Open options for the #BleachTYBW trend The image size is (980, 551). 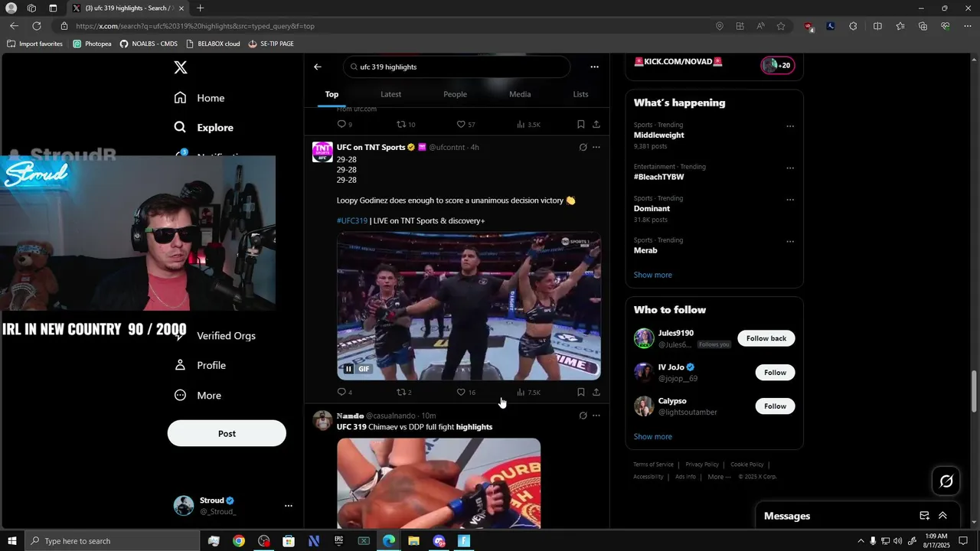[790, 168]
